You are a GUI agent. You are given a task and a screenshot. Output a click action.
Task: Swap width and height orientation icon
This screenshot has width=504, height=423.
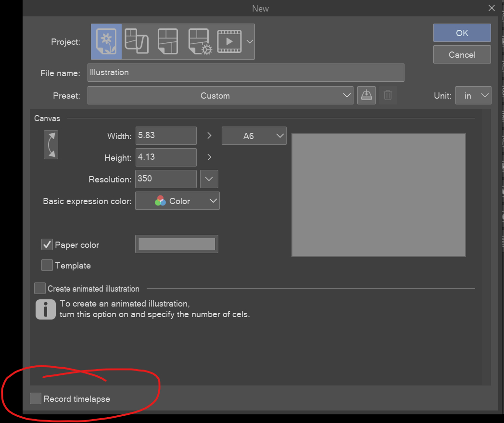(x=51, y=145)
